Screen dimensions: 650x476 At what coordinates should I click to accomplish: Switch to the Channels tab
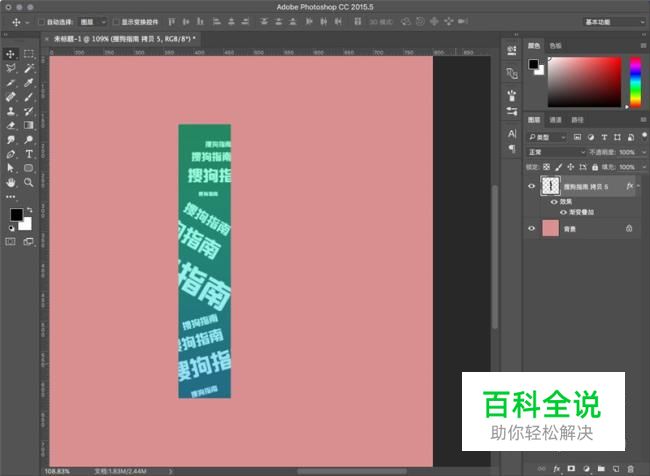[555, 120]
